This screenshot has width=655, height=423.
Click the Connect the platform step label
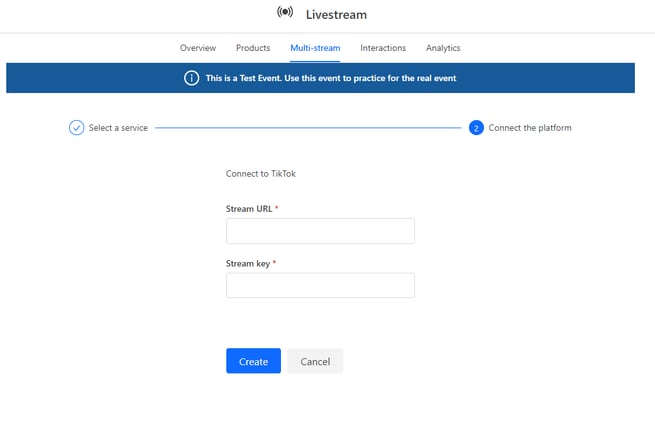click(530, 128)
